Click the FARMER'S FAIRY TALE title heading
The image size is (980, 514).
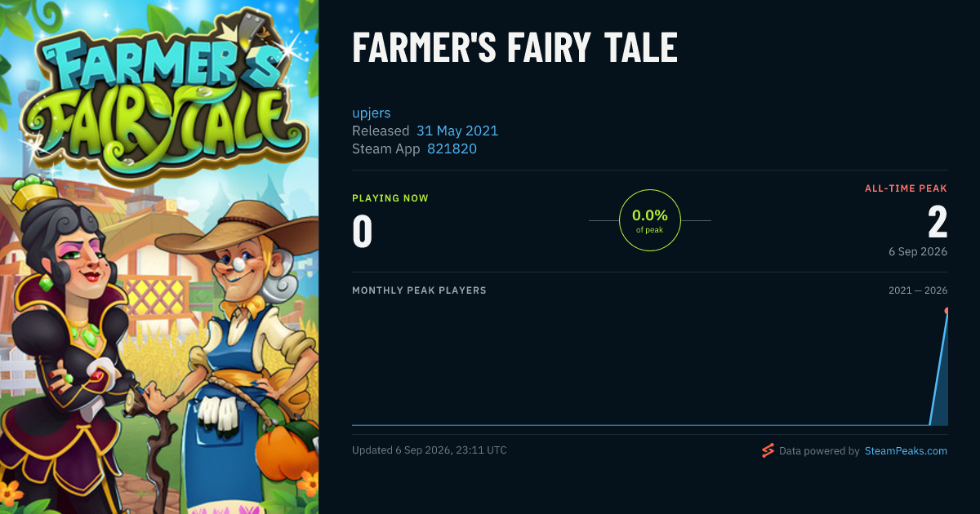[x=514, y=47]
